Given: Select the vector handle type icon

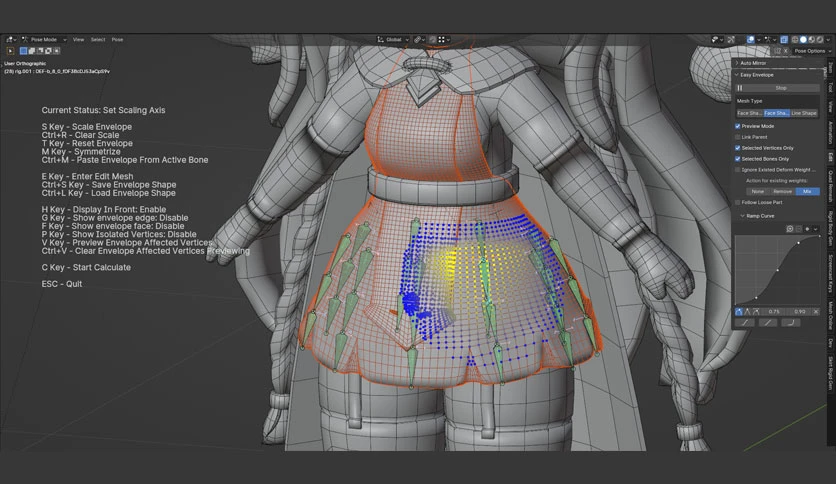Looking at the screenshot, I should click(747, 312).
